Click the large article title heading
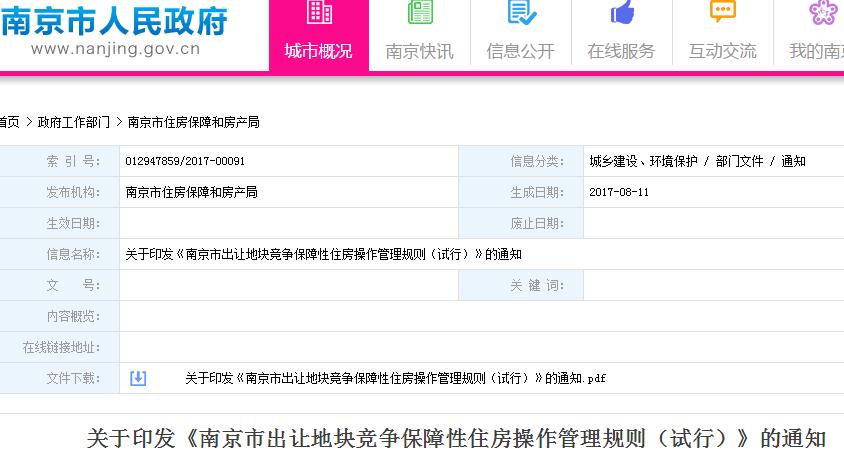 456,438
